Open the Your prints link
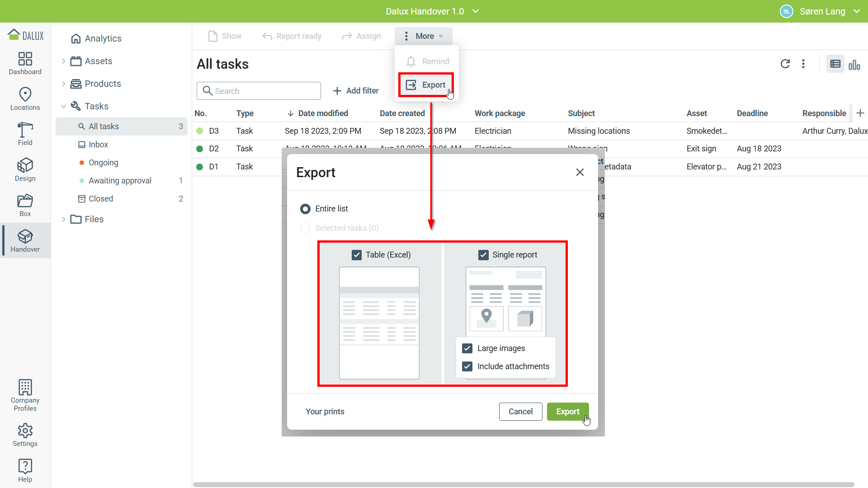 [x=325, y=412]
